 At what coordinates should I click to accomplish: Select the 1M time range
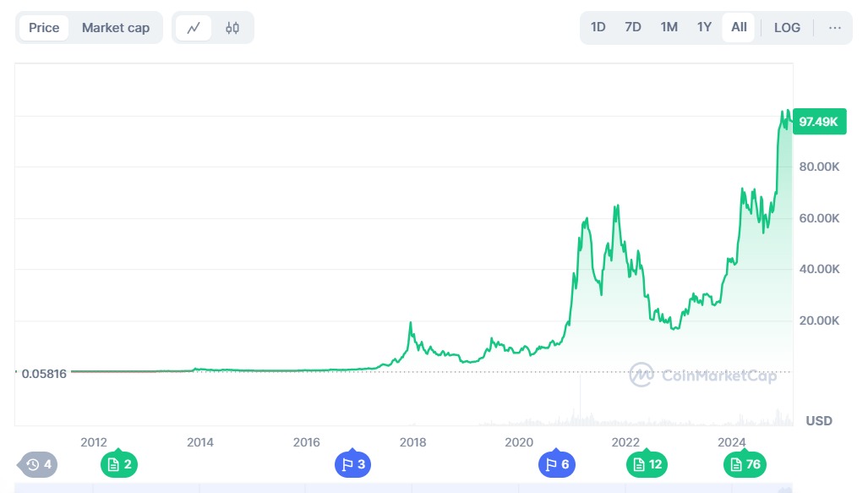point(669,27)
